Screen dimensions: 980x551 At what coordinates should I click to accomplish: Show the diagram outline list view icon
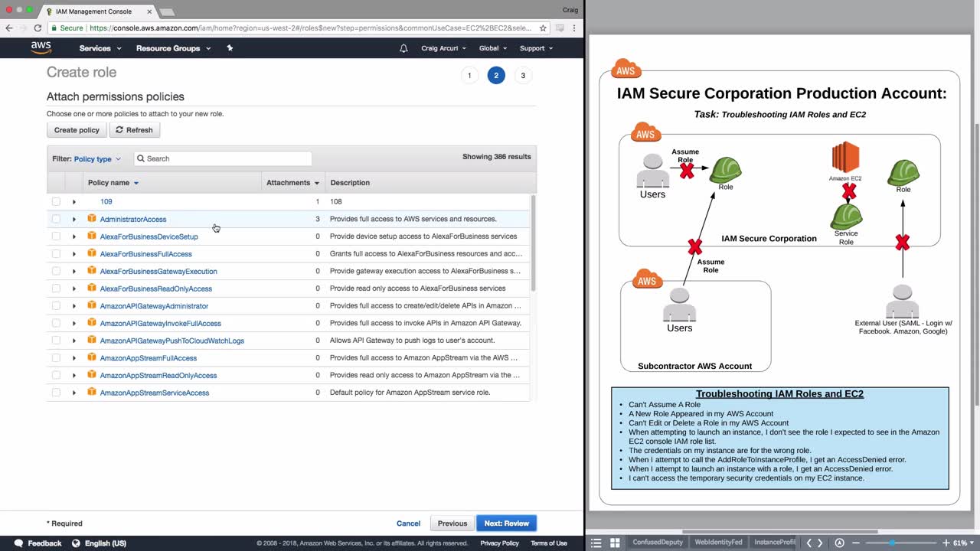point(596,543)
